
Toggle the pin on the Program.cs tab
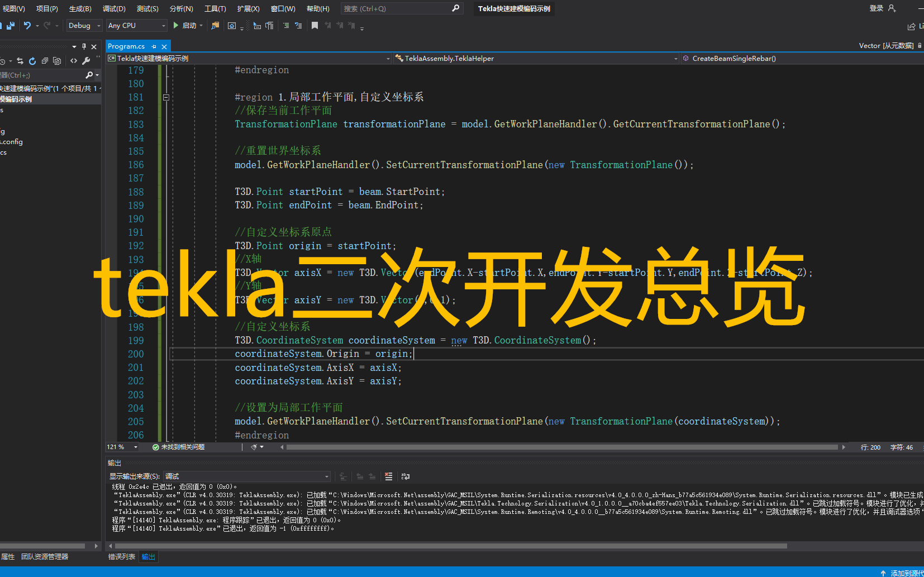(x=154, y=46)
